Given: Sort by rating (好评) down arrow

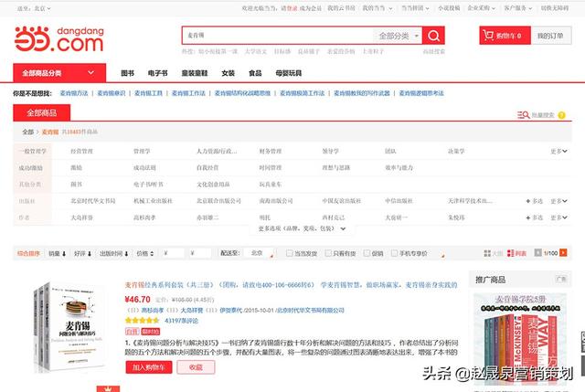Looking at the screenshot, I should [x=90, y=254].
